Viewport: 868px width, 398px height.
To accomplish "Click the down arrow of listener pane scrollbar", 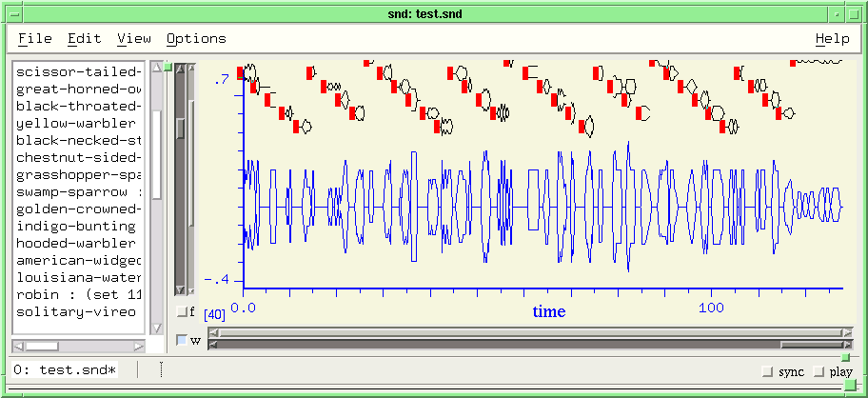I will (157, 328).
